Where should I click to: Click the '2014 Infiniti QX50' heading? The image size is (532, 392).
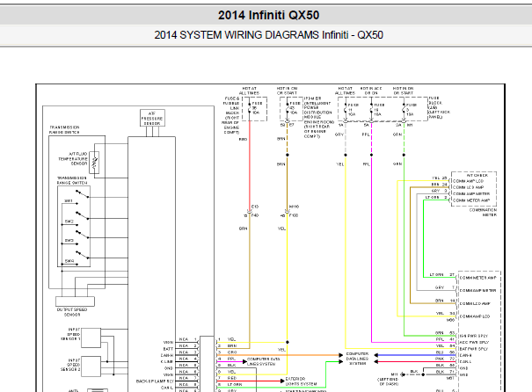(x=268, y=15)
